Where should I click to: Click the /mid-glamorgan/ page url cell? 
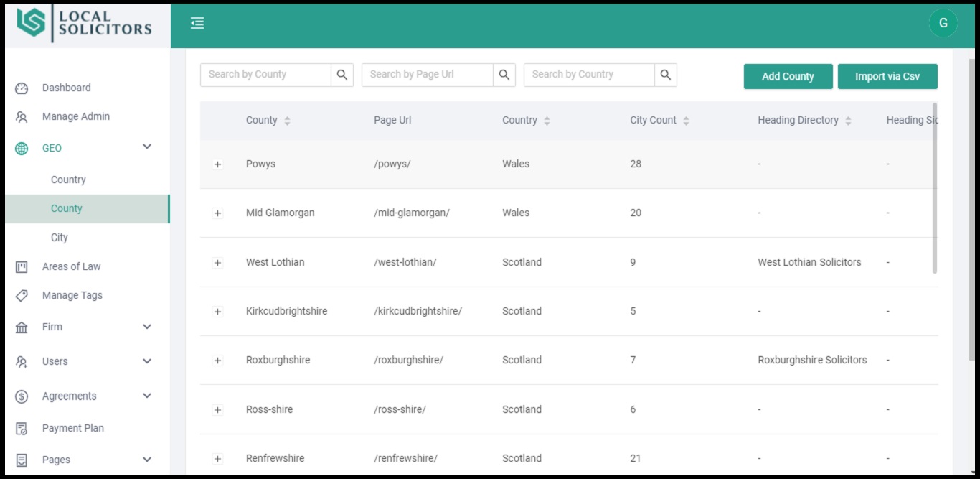(x=412, y=213)
